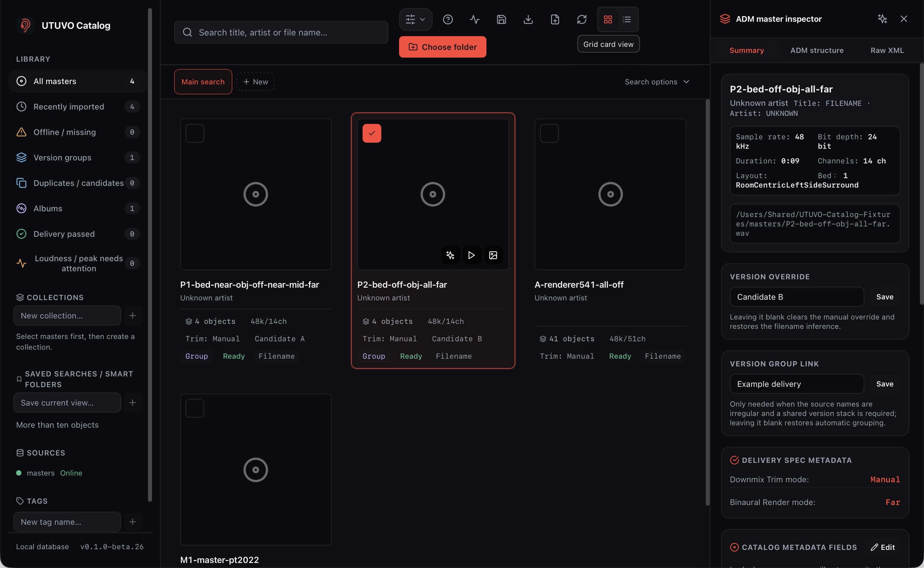Screen dimensions: 924x568
Task: Open saved search More than ten objects
Action: [x=58, y=425]
